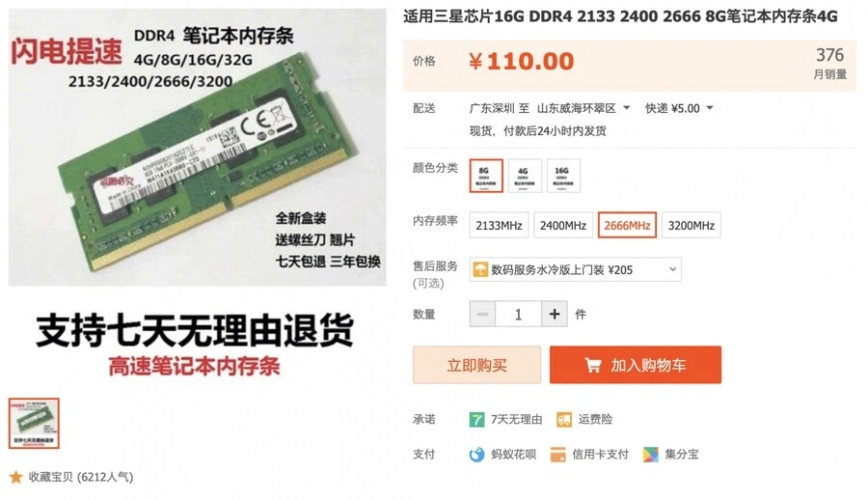Select the 4G memory option
The width and height of the screenshot is (868, 500).
point(525,177)
